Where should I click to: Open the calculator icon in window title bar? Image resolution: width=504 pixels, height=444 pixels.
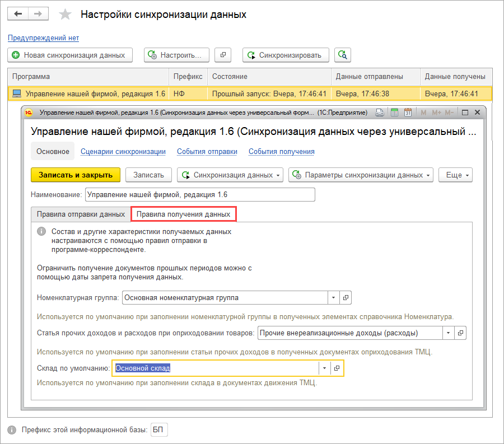tap(394, 113)
